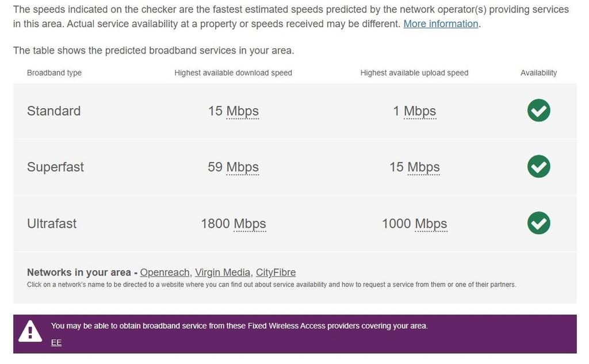Open the EE Fixed Wireless provider link
Viewport: 589px width, 364px height.
coord(56,342)
